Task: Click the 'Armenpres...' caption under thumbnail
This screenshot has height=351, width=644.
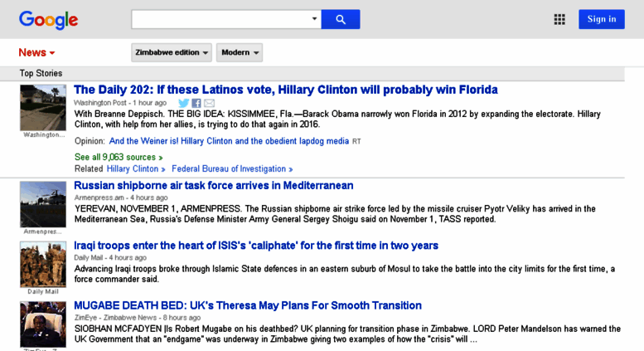Action: [x=43, y=232]
